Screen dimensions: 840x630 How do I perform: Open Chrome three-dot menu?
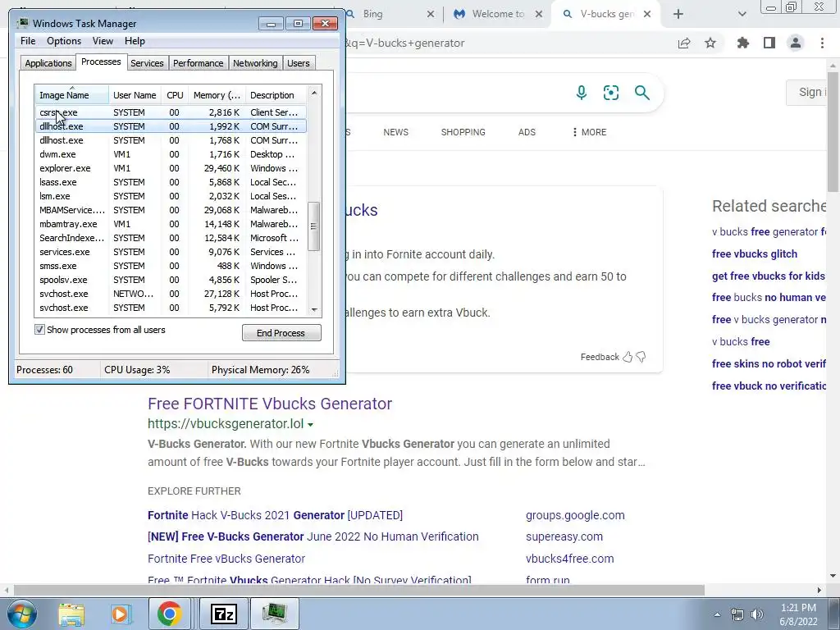click(x=822, y=43)
